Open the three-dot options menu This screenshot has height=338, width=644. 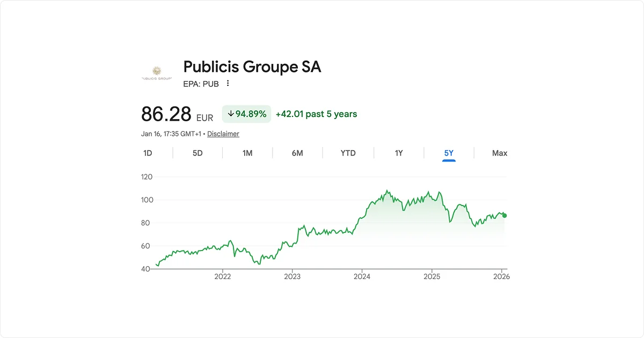pyautogui.click(x=228, y=84)
